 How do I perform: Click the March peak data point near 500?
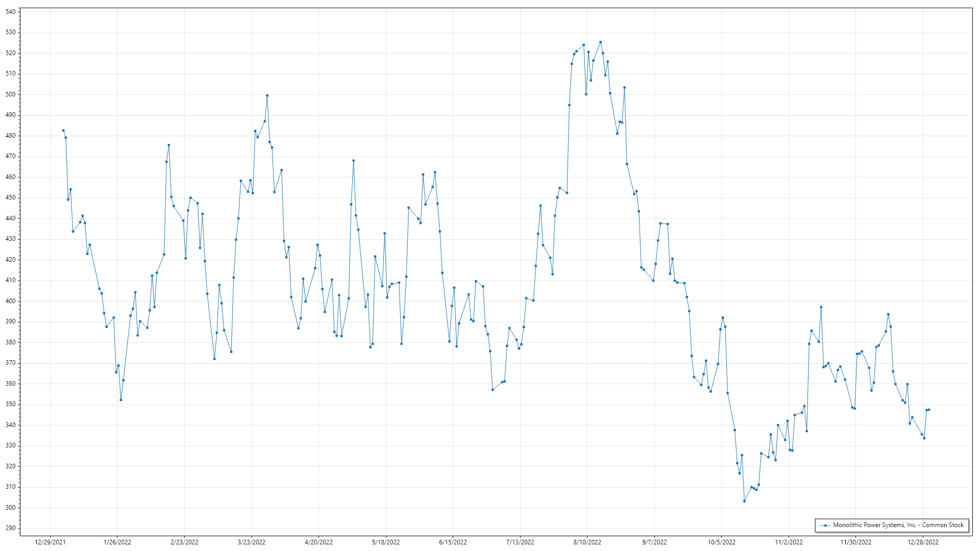click(267, 95)
